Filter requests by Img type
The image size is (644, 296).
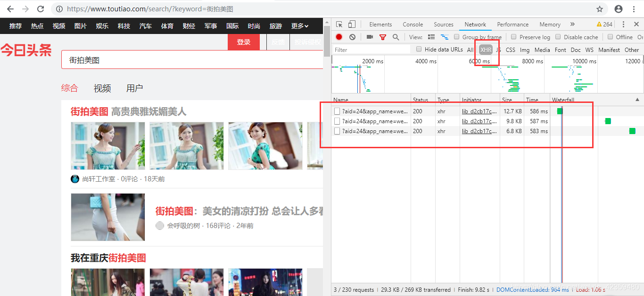(525, 50)
